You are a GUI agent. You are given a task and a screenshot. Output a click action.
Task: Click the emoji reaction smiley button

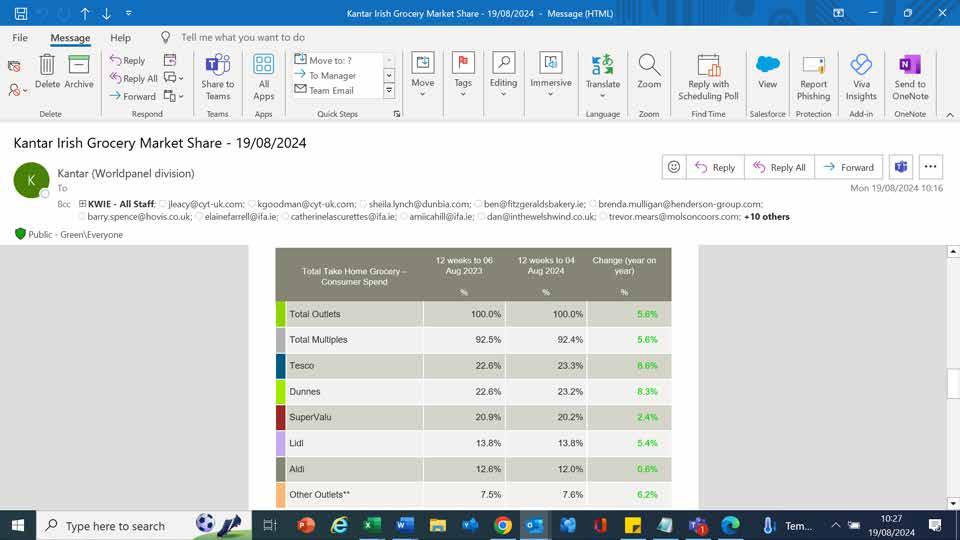[x=673, y=167]
